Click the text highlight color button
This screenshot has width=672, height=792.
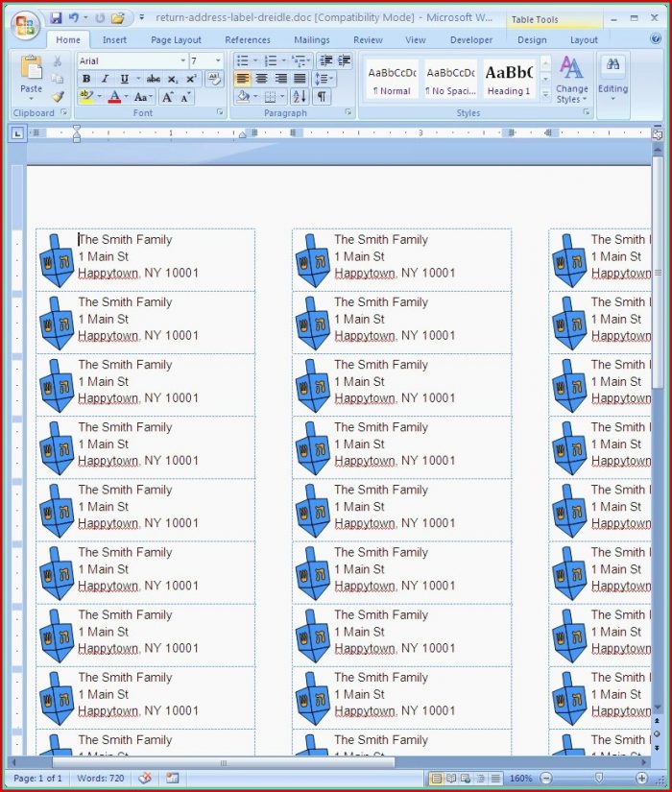(85, 97)
